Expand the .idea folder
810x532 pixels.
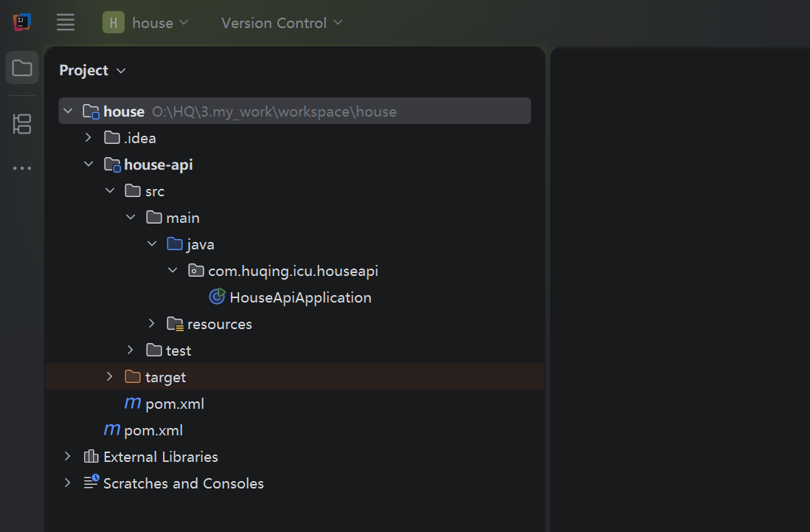(89, 138)
